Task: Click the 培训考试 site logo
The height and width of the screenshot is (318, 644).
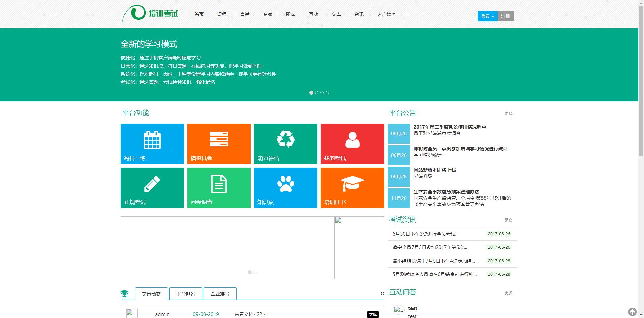Action: coord(150,14)
